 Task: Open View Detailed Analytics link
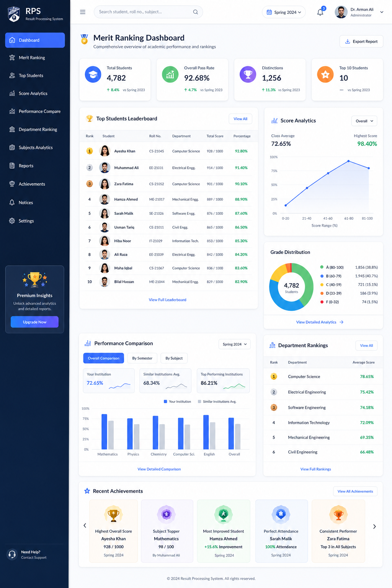pyautogui.click(x=320, y=322)
